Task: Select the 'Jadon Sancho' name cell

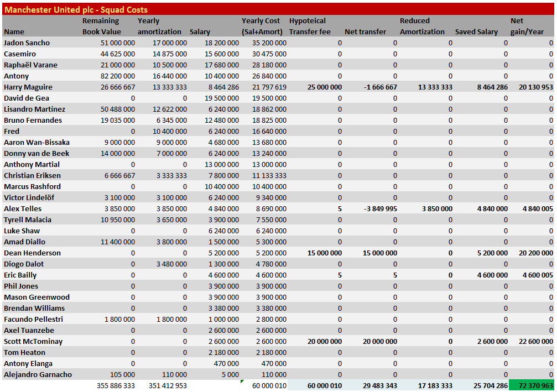Action: click(x=27, y=43)
